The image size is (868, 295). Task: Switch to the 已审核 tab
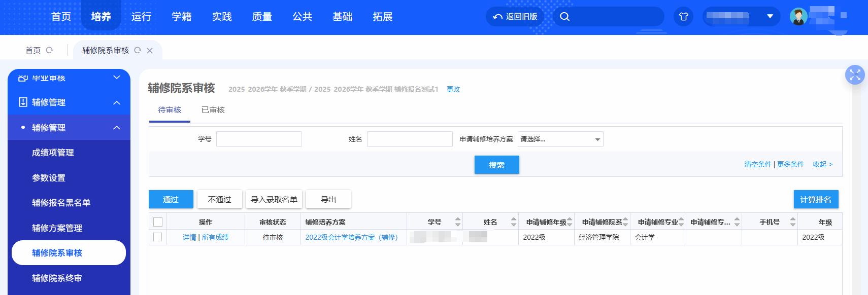(x=213, y=110)
